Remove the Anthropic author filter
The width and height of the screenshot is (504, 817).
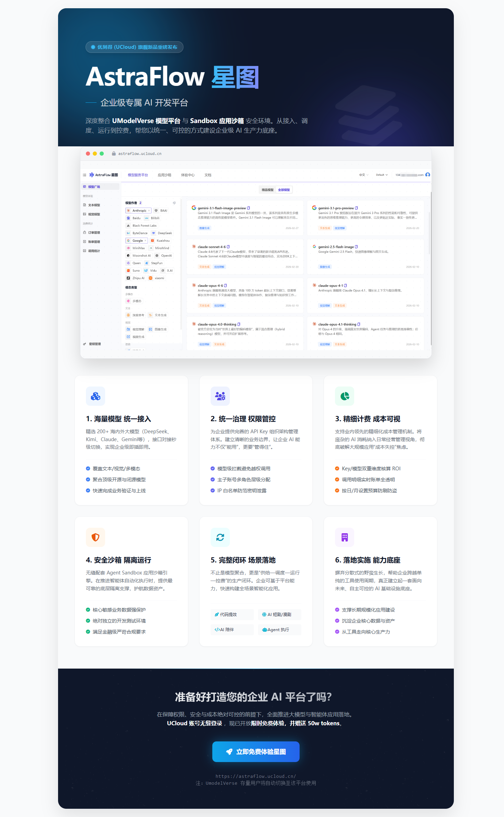click(149, 211)
